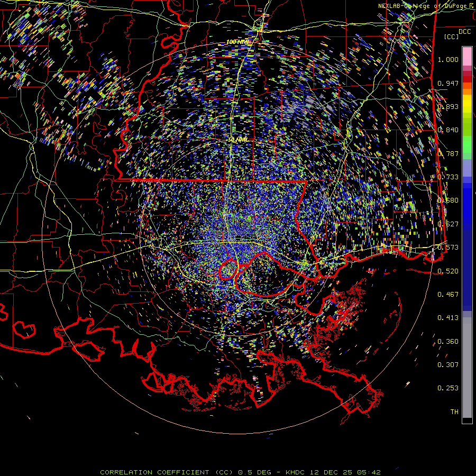Click the 0.520 scale label
This screenshot has width=476, height=476.
click(x=448, y=271)
